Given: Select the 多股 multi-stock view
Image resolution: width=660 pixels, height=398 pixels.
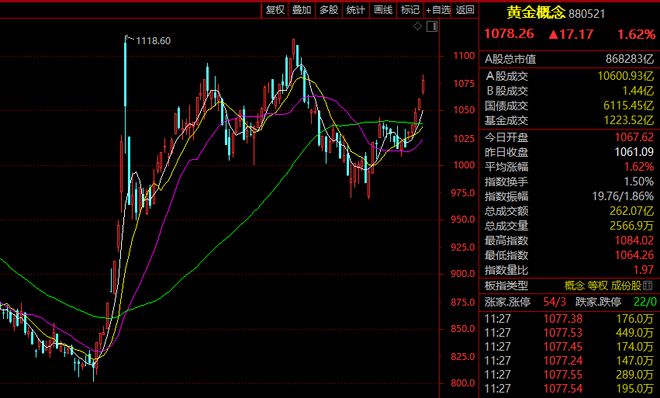Looking at the screenshot, I should pos(329,10).
